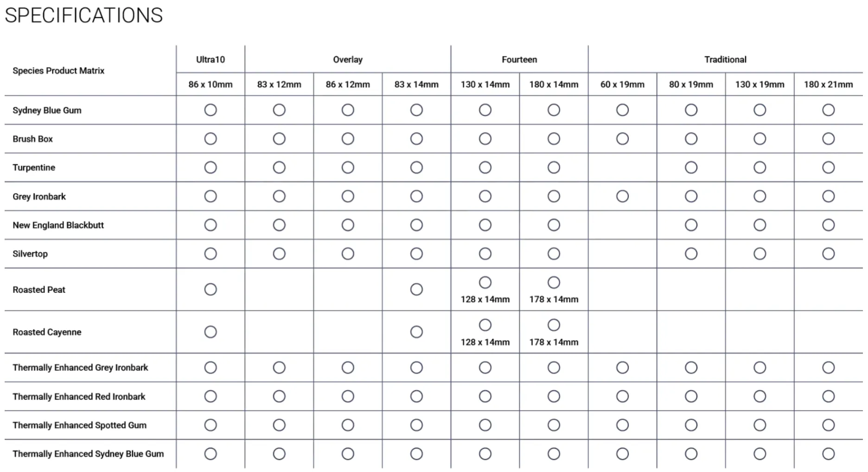Click Roasted Cayenne 178 x 14mm circle
This screenshot has height=472, width=868.
[x=554, y=325]
